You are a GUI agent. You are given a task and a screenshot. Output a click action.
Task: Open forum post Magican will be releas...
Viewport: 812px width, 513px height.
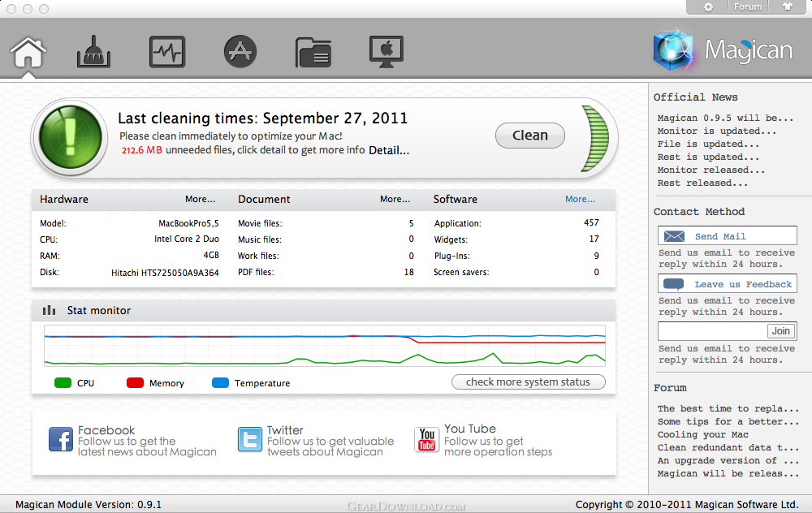coord(728,473)
